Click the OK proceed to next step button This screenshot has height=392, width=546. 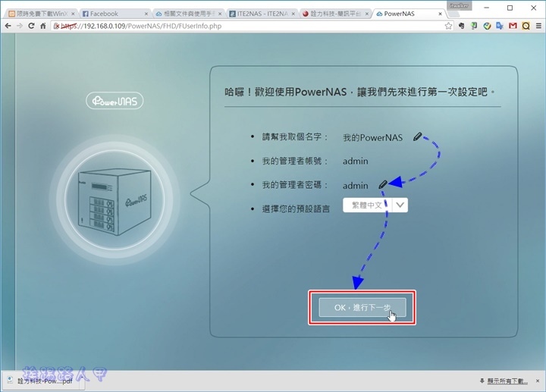point(362,307)
